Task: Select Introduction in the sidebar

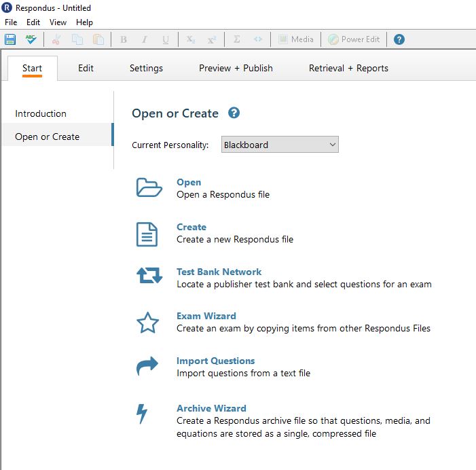Action: [x=41, y=113]
